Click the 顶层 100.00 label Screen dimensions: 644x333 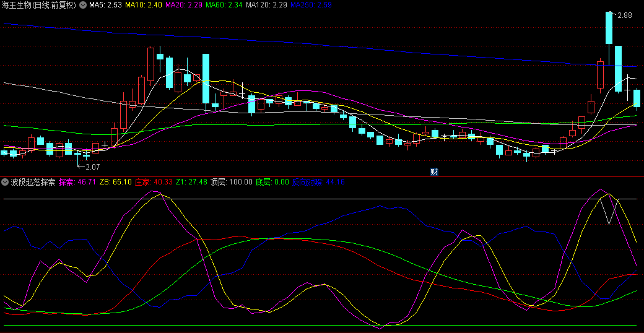pos(232,182)
